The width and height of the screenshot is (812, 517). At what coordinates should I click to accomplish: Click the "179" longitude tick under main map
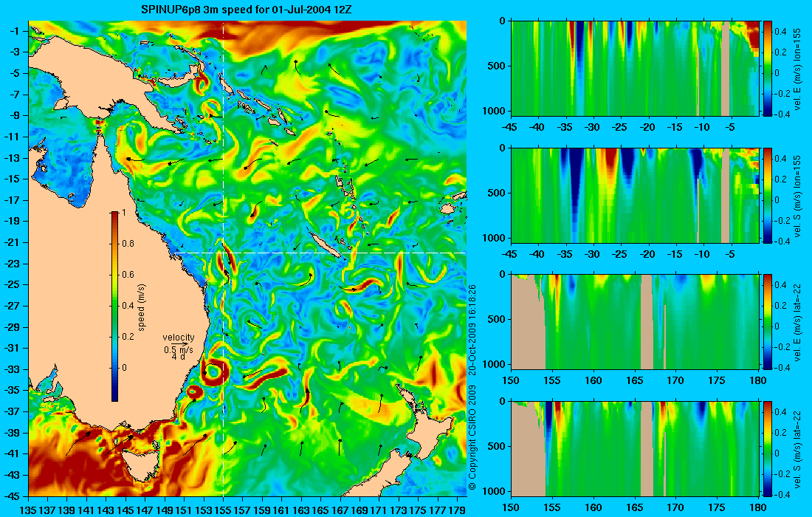point(458,510)
